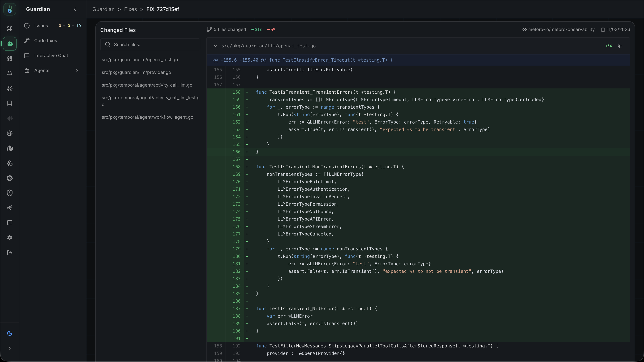The height and width of the screenshot is (362, 644).
Task: Open the Interactive Chat menu item
Action: point(51,56)
